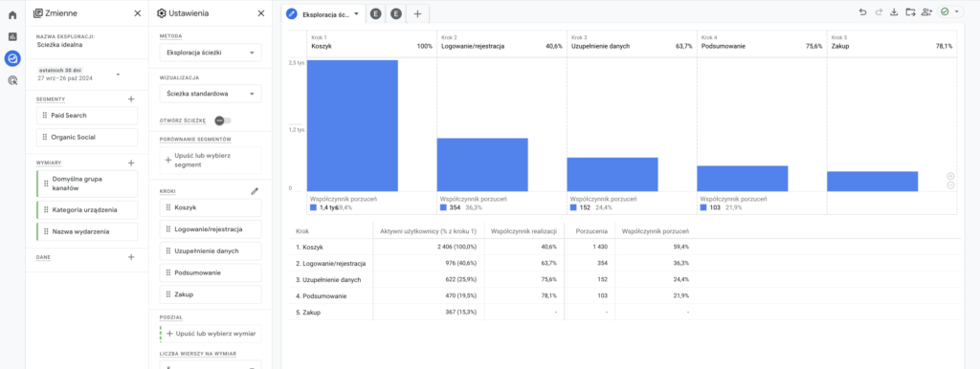Viewport: 980px width, 369px height.
Task: Open Metoda dropdown Eksploracja ścieżki
Action: 211,54
